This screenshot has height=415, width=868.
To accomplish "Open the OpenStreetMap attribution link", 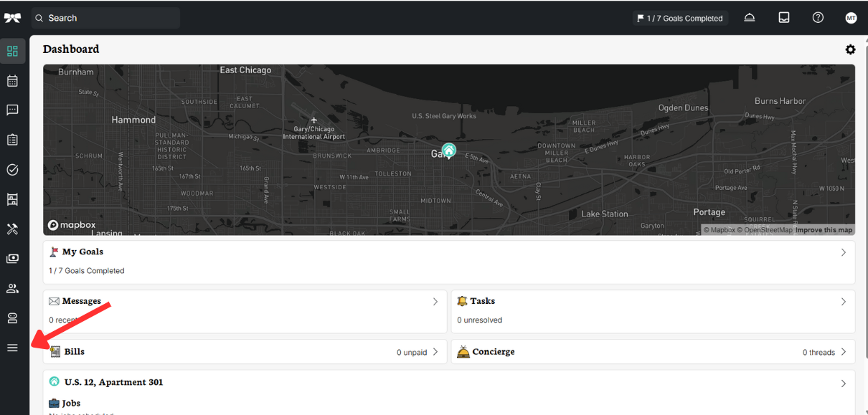I will pyautogui.click(x=765, y=230).
